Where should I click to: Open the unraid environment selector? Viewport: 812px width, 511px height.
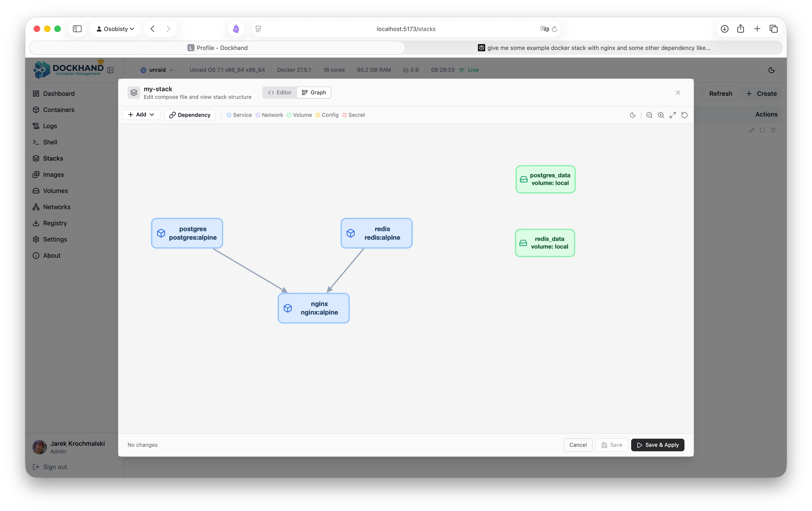(x=157, y=70)
